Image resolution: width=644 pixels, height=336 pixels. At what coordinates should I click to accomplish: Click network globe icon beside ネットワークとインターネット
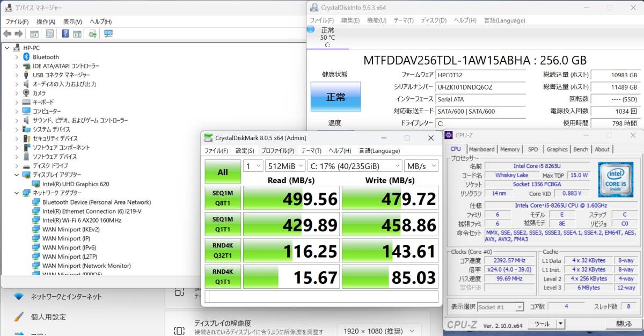[x=19, y=296]
